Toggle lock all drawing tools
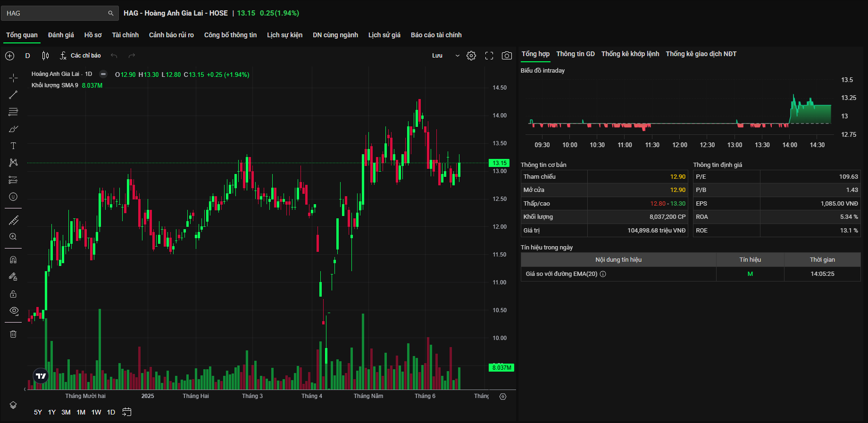868x423 pixels. [13, 294]
